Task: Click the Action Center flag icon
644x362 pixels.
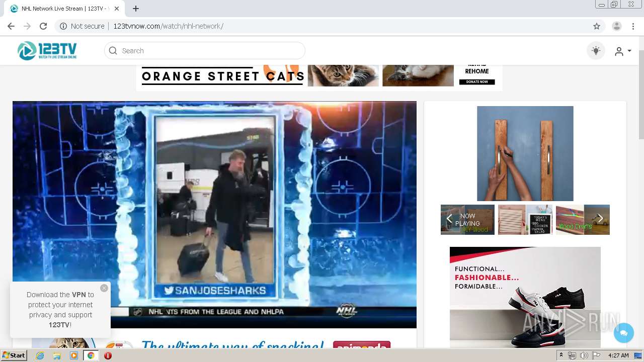Action: (596, 355)
